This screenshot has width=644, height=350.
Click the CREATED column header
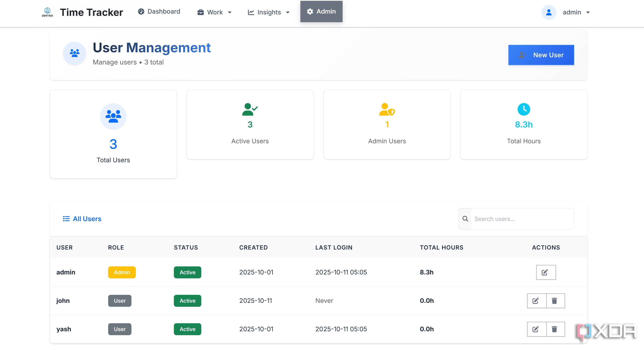(x=253, y=247)
